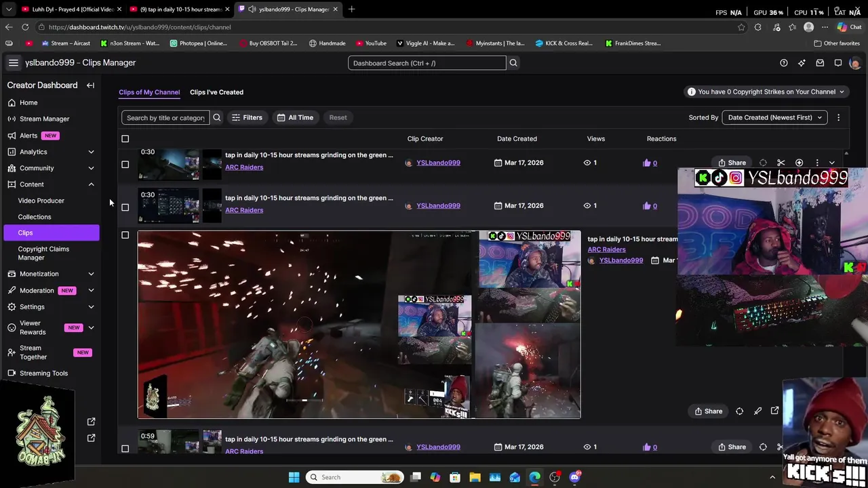The height and width of the screenshot is (488, 868).
Task: Open Collections in sidebar
Action: click(35, 217)
